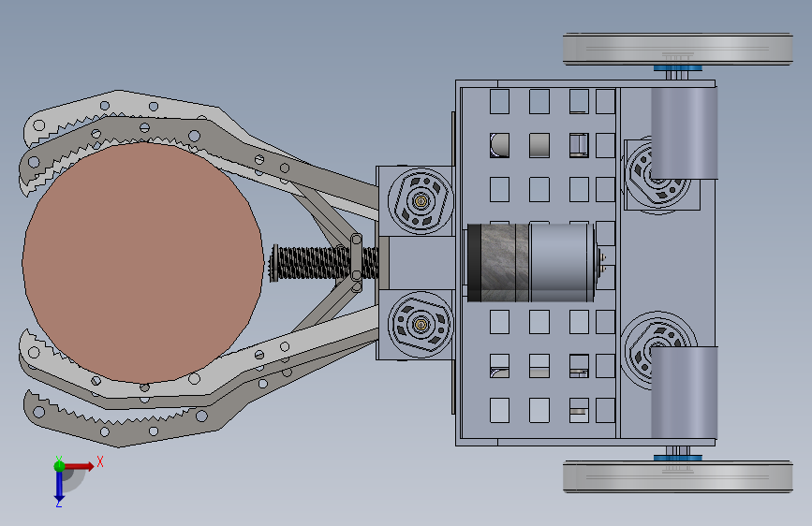Click the green Y axis dot of the triad
This screenshot has width=812, height=526.
59,465
